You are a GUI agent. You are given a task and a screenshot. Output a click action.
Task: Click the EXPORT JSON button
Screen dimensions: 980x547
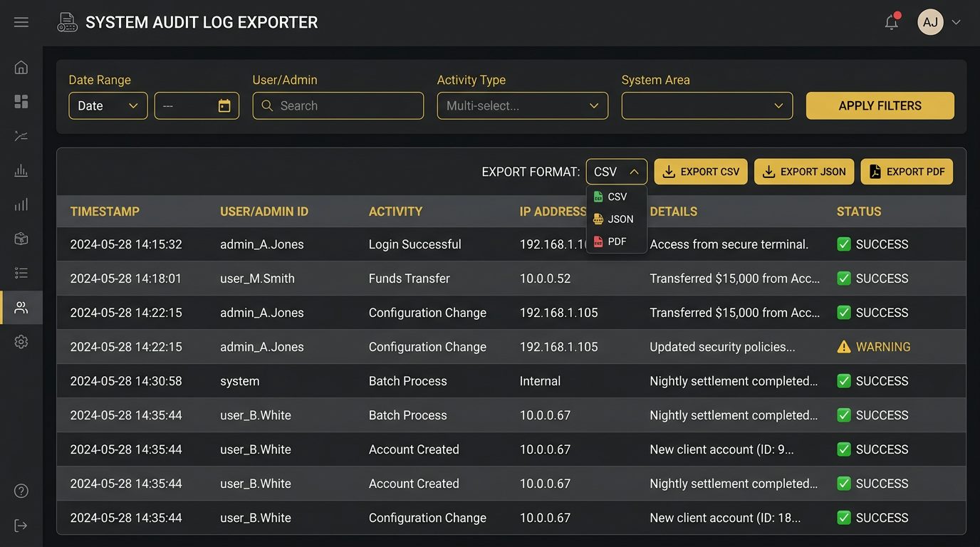click(804, 172)
